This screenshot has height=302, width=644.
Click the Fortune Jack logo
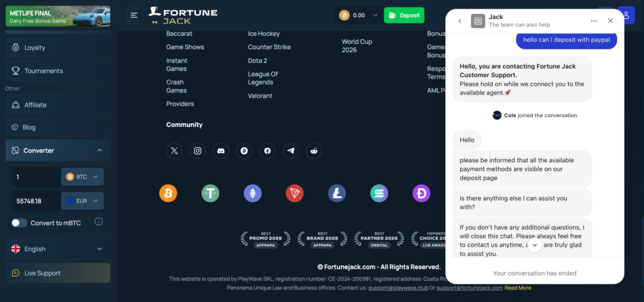click(183, 15)
